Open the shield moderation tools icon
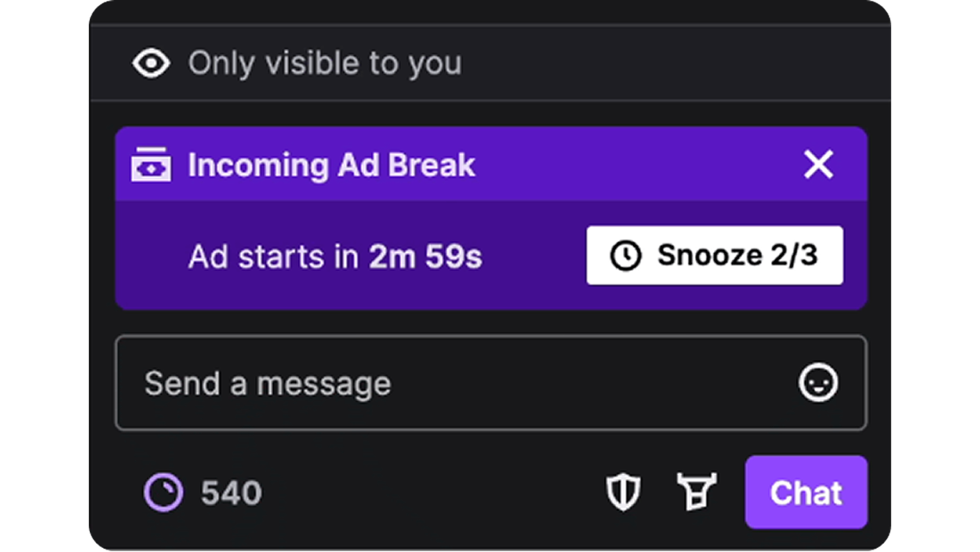 click(x=624, y=492)
